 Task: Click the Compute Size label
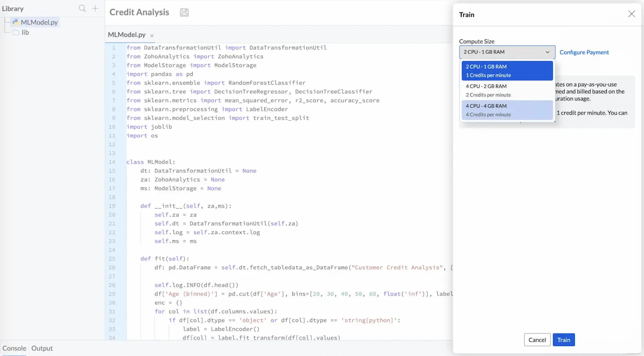tap(477, 42)
